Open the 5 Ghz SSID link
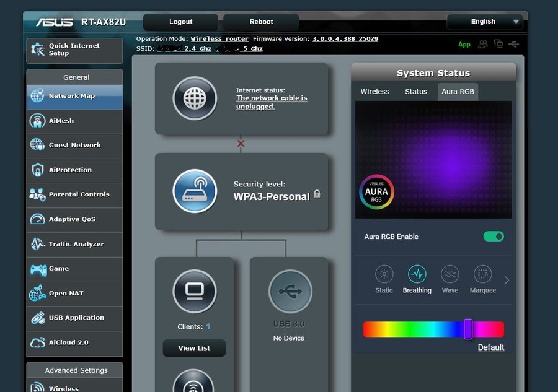The width and height of the screenshot is (558, 392). (239, 49)
